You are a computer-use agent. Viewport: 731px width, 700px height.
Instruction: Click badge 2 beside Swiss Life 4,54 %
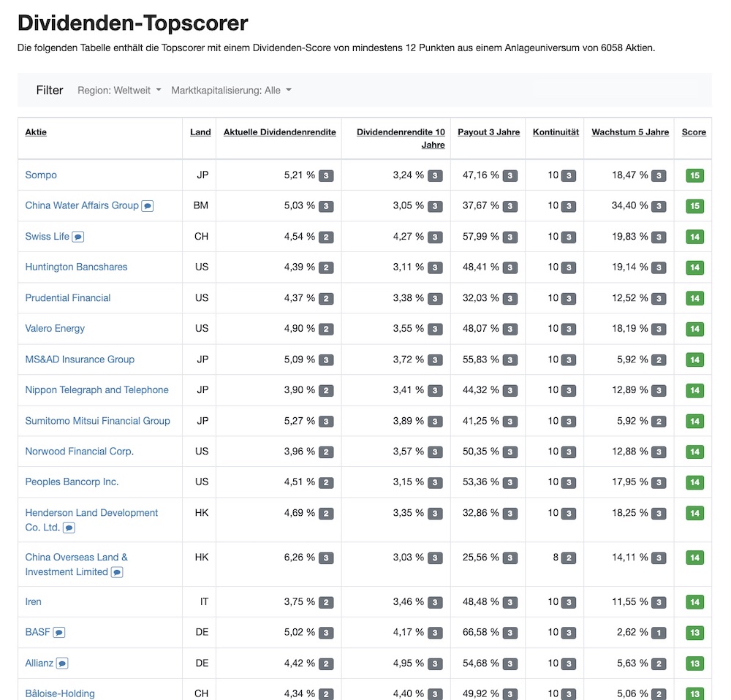326,237
